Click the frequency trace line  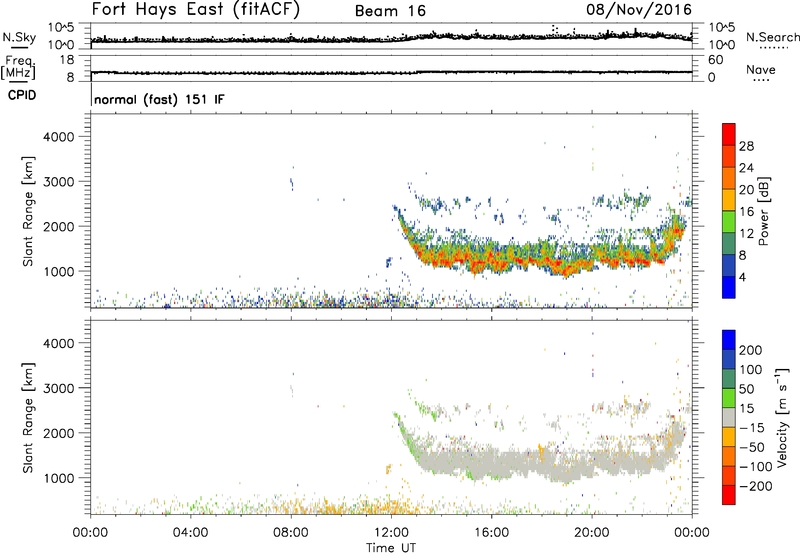tap(391, 72)
